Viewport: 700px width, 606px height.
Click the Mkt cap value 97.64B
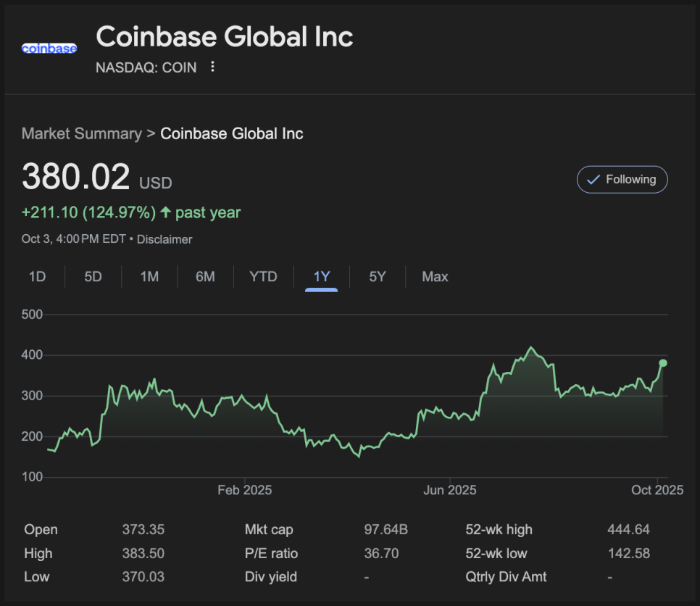point(386,529)
